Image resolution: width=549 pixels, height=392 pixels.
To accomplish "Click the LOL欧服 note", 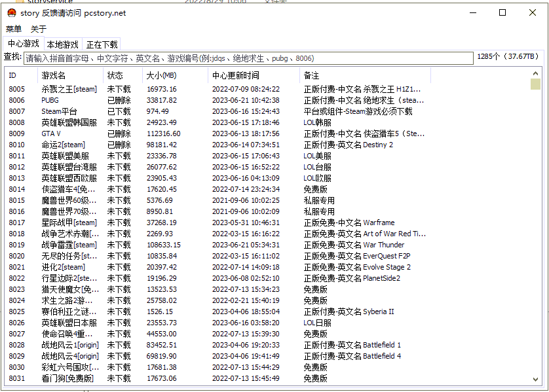I will (317, 179).
